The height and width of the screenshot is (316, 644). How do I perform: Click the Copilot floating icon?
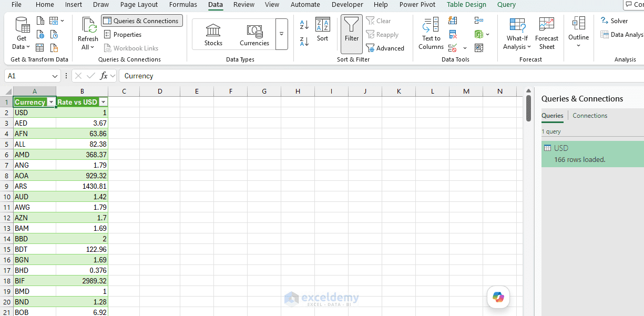coord(498,297)
